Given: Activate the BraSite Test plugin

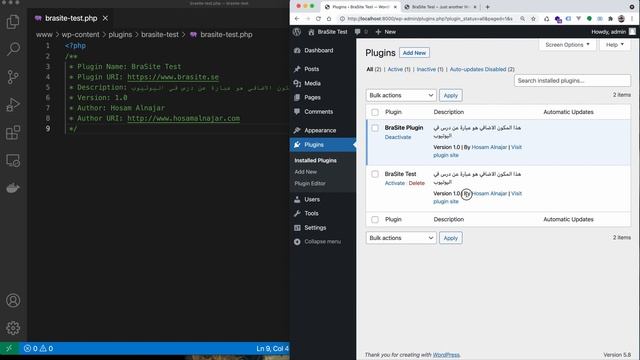Looking at the screenshot, I should (x=395, y=183).
